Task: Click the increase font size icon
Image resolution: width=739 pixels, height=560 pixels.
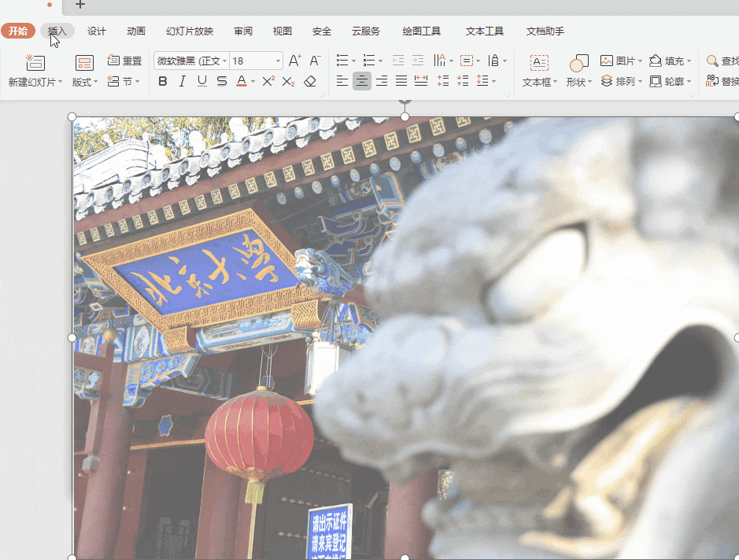Action: [294, 61]
